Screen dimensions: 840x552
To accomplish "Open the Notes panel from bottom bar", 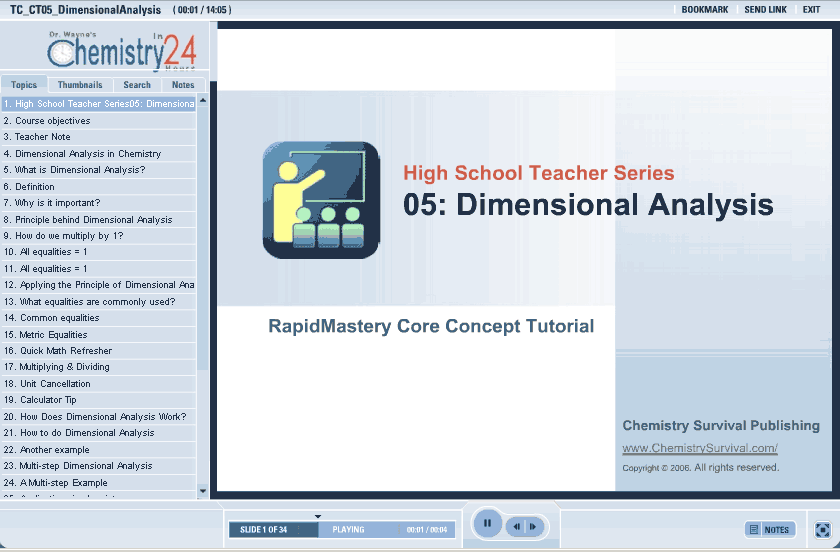I will click(769, 530).
